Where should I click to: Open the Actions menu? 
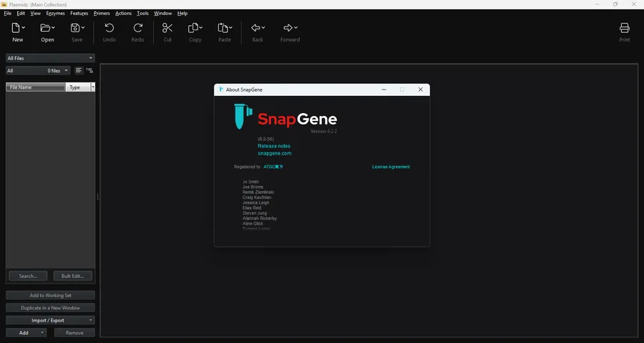(123, 13)
